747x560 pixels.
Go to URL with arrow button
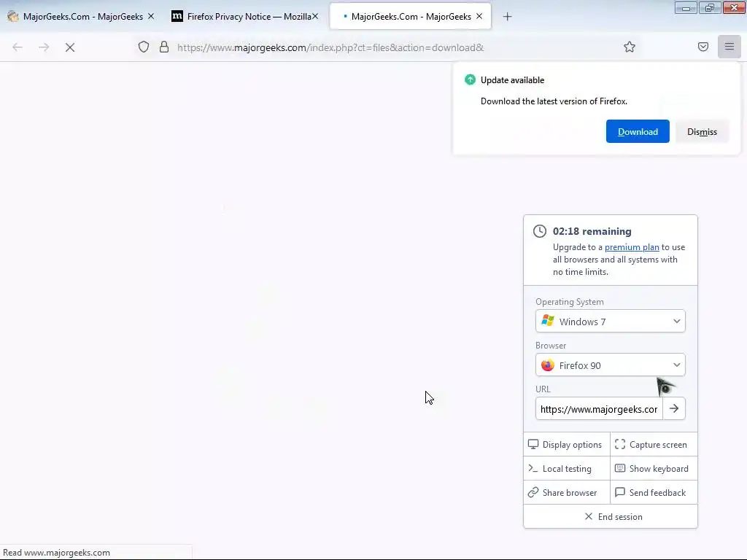[673, 408]
